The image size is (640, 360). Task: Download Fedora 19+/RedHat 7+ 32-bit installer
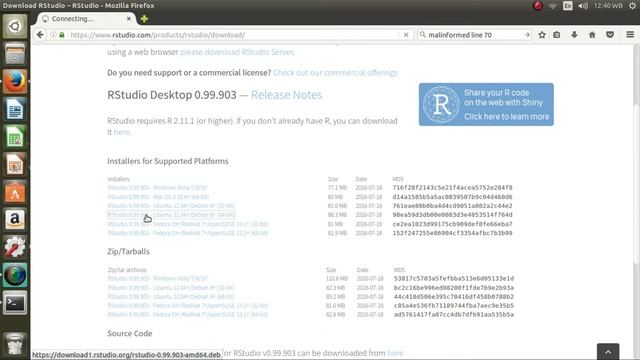(188, 224)
